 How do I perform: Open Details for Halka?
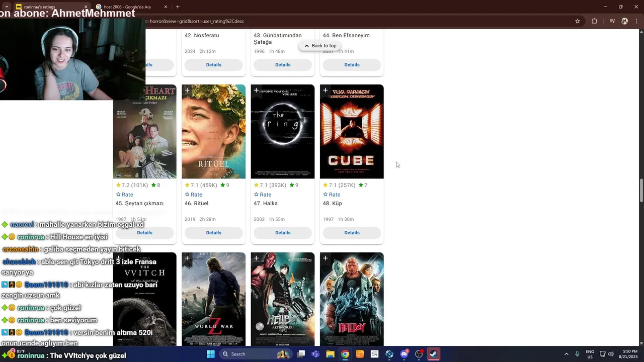(x=283, y=233)
